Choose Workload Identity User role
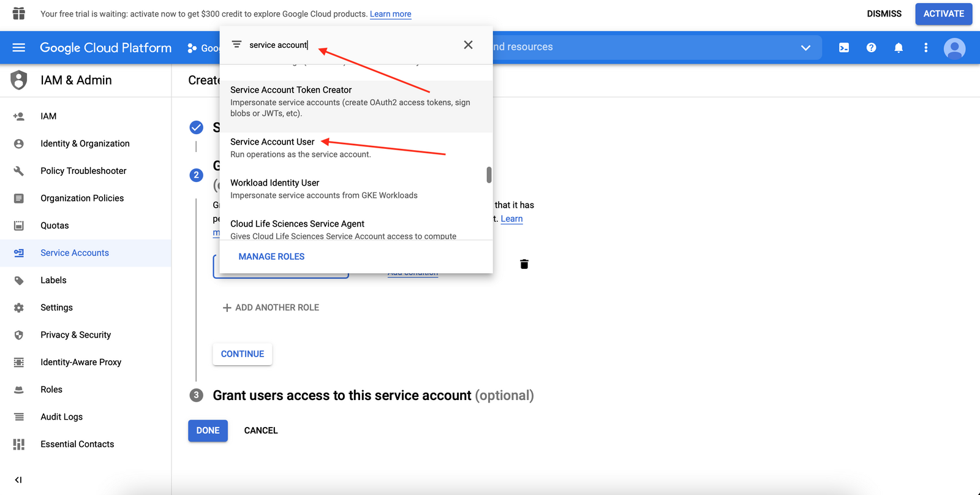Image resolution: width=980 pixels, height=495 pixels. click(x=275, y=183)
